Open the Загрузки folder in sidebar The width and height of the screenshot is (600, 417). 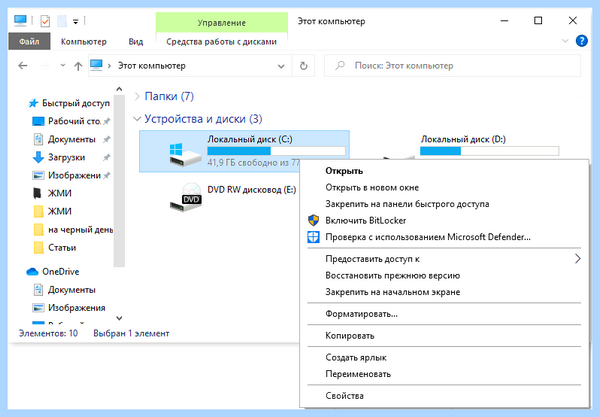(67, 157)
